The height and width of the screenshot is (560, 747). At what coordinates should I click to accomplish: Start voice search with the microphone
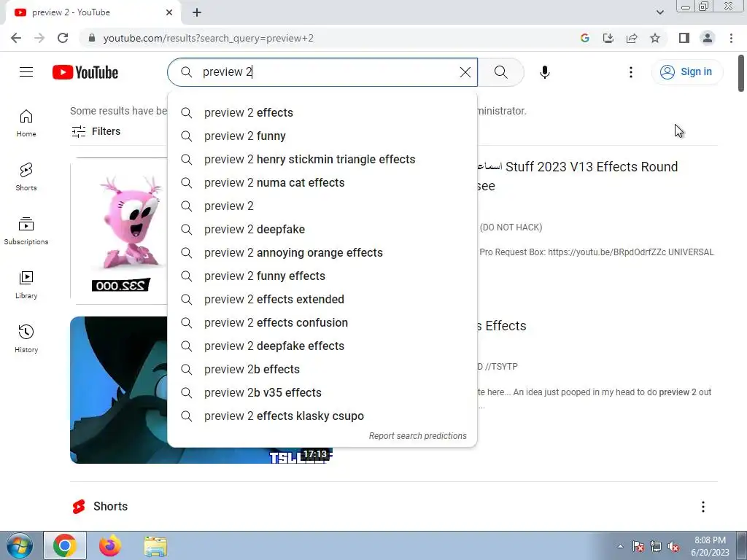point(544,72)
